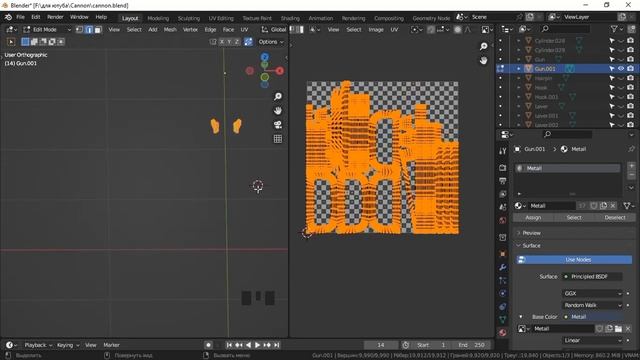This screenshot has width=640, height=360.
Task: Click the Deselect button
Action: click(x=615, y=218)
